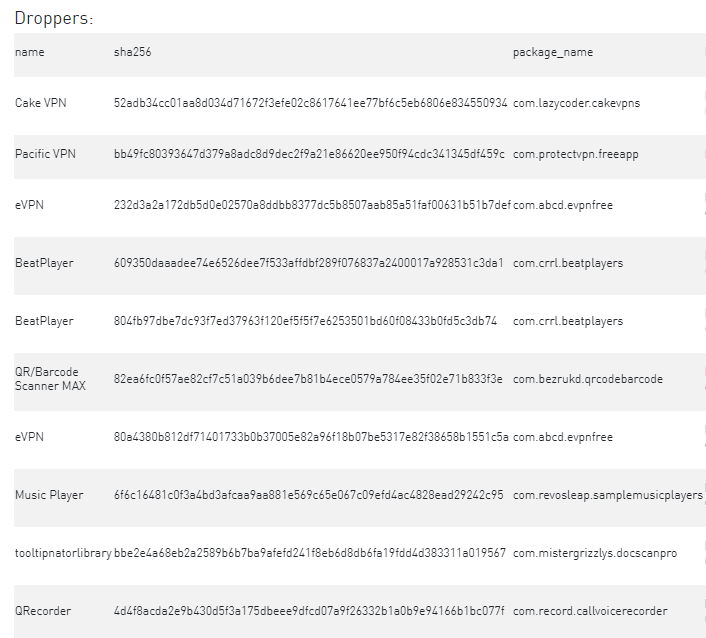The image size is (706, 638).
Task: Click hash starting with 80a4380b812d
Action: 311,437
